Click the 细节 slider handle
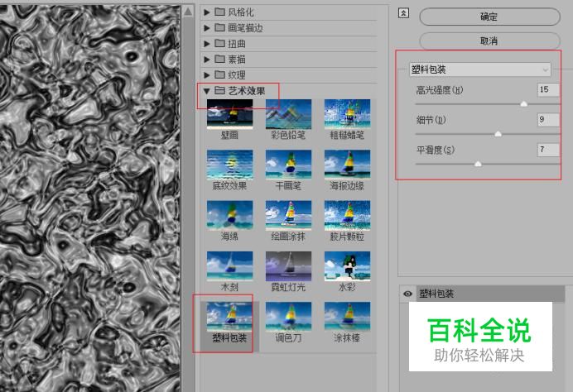Screen dimensions: 573x392 pyautogui.click(x=498, y=134)
